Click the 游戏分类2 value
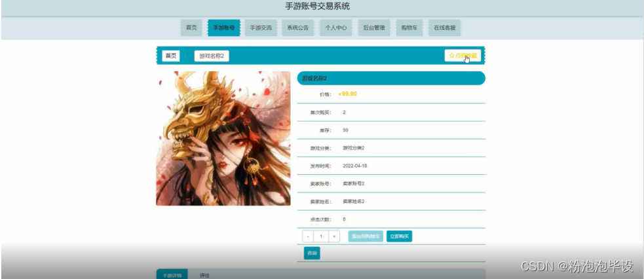Image resolution: width=644 pixels, height=279 pixels. (x=353, y=148)
